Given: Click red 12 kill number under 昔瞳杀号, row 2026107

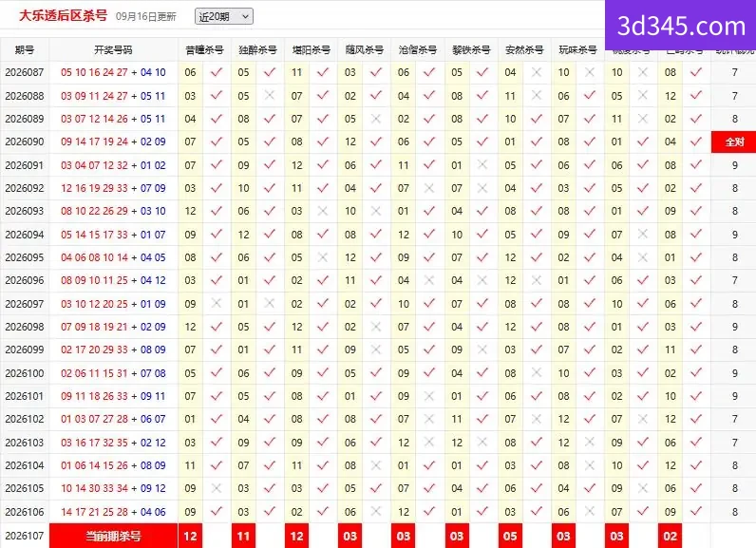Looking at the screenshot, I should click(x=191, y=536).
